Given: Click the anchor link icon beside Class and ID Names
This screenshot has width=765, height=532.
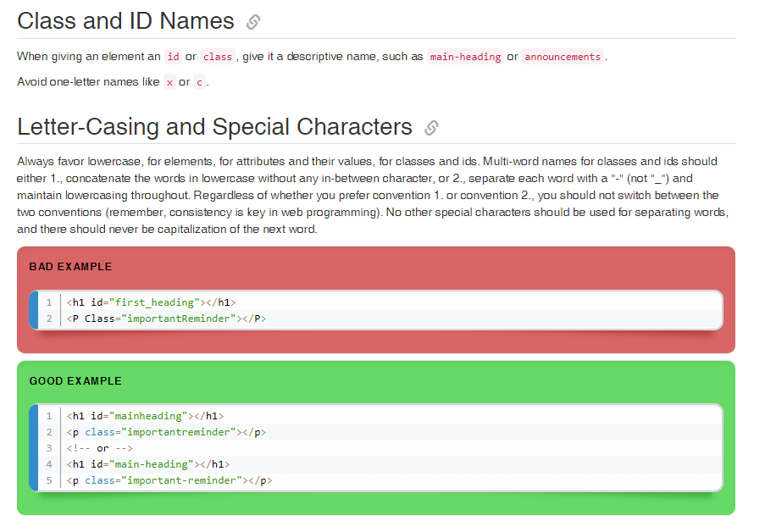Looking at the screenshot, I should click(x=252, y=22).
